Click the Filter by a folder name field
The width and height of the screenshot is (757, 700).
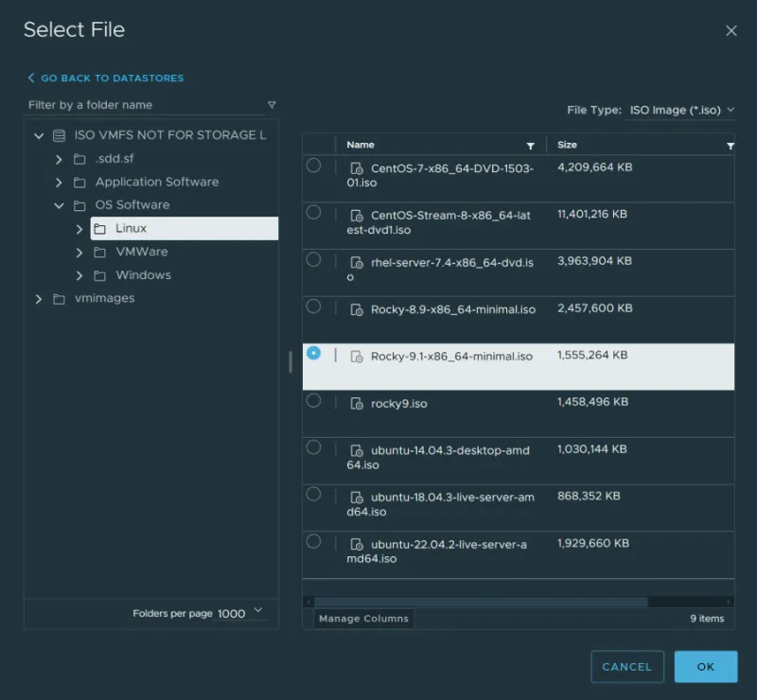click(x=144, y=105)
